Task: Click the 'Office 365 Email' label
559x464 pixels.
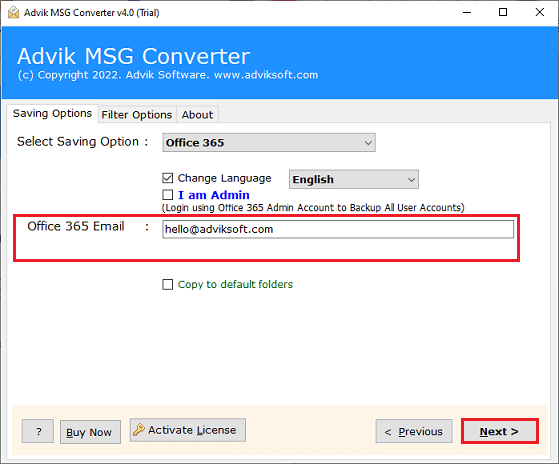Action: click(76, 226)
